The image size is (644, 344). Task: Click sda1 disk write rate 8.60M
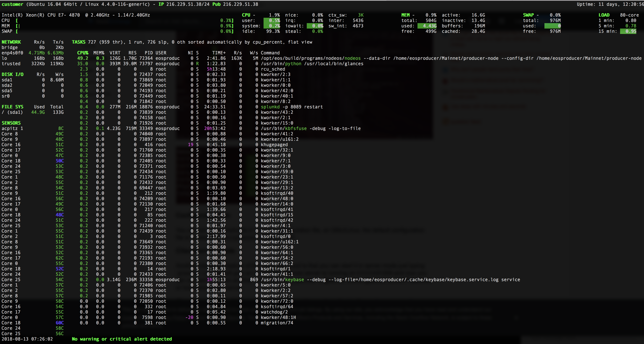click(57, 80)
